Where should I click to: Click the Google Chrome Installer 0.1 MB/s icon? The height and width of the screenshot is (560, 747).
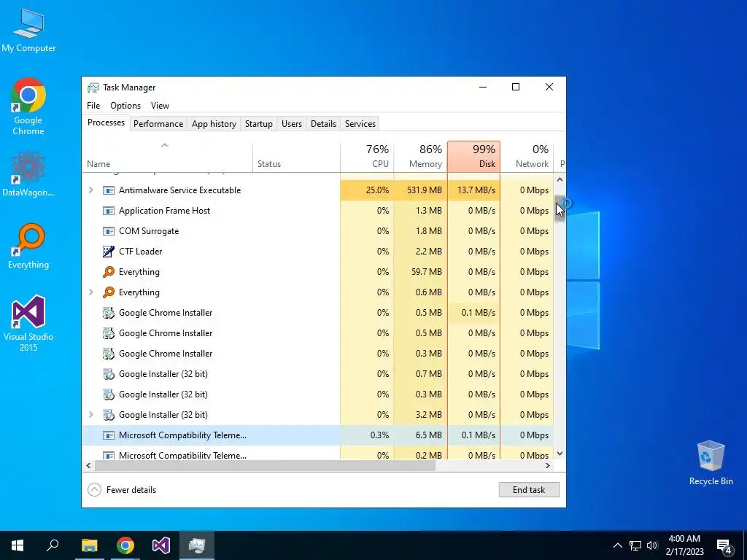coord(109,313)
